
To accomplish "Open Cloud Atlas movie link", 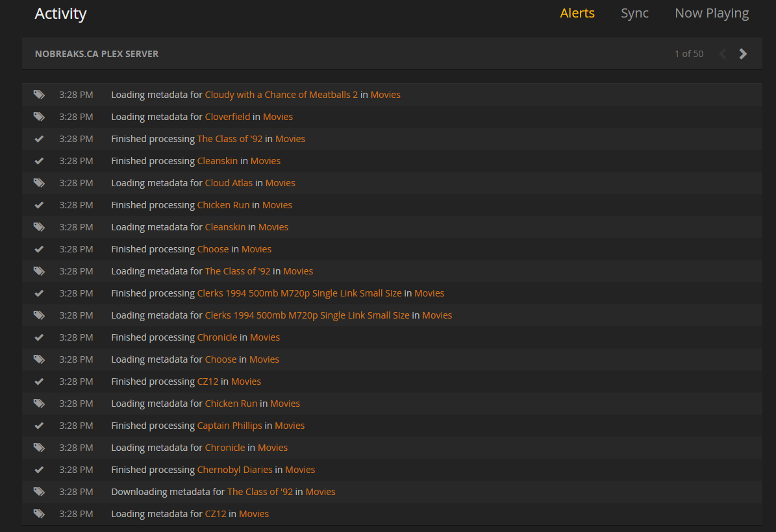I will 229,183.
